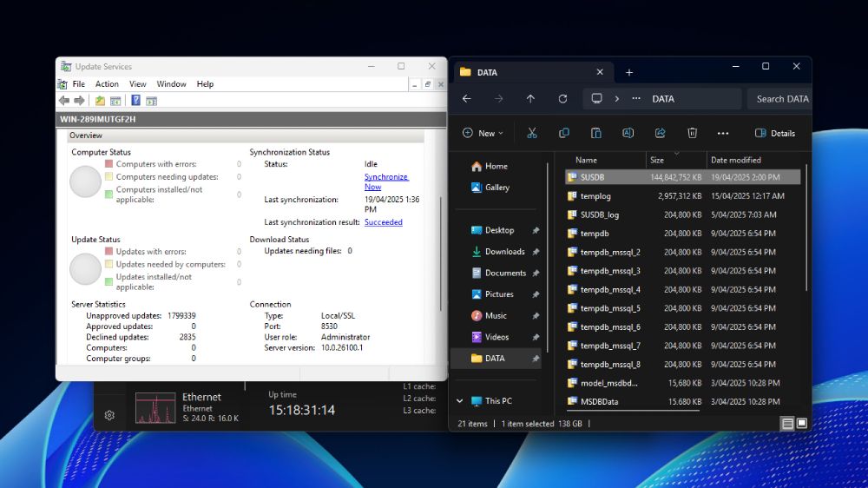Image resolution: width=868 pixels, height=488 pixels.
Task: Expand address bar chevron after monitor icon
Action: [x=616, y=99]
